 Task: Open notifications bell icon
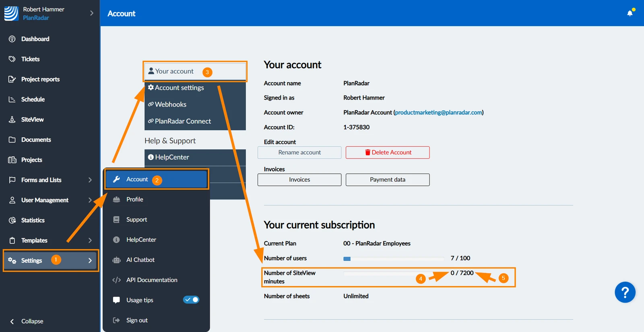coord(630,13)
